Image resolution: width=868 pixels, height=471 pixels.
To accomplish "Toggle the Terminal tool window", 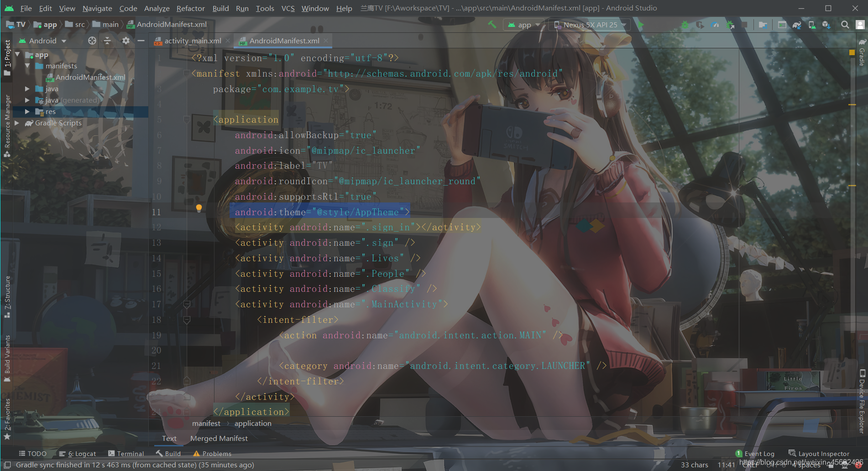I will (x=126, y=454).
